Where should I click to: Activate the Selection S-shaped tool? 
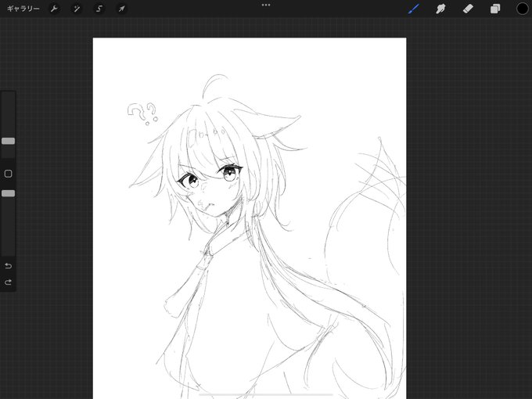click(x=99, y=9)
